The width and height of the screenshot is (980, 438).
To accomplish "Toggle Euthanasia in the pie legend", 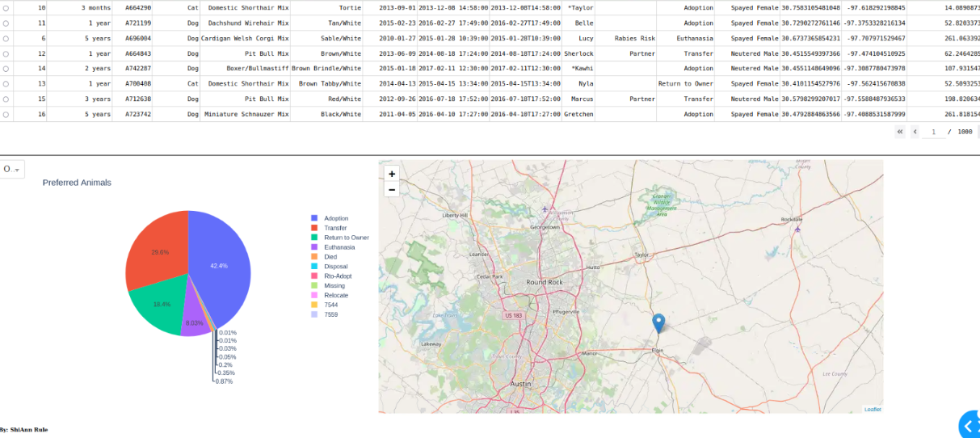I will click(x=339, y=247).
